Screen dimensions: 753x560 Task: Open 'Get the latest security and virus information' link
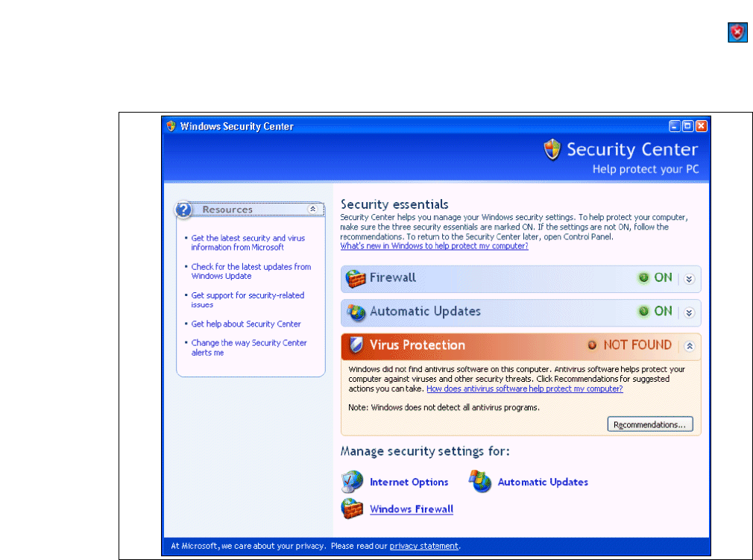pyautogui.click(x=248, y=242)
